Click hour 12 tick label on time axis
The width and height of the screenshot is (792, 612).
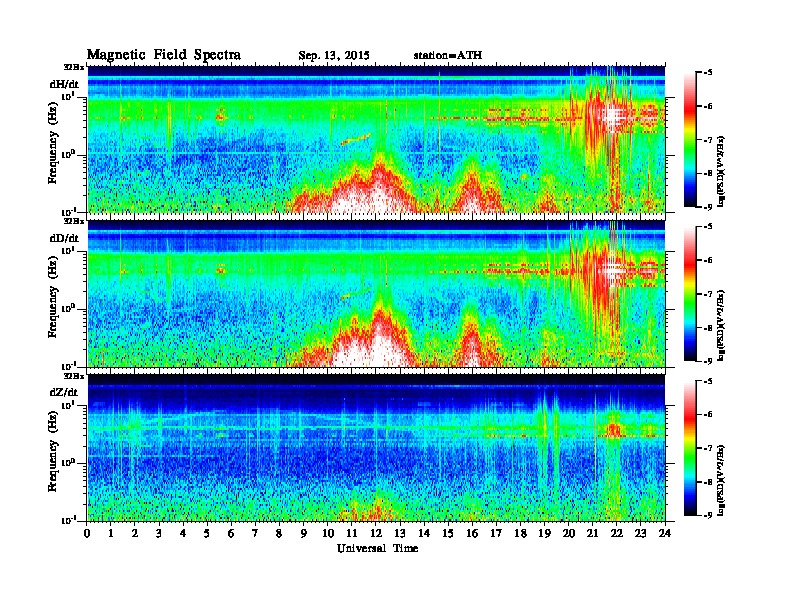[376, 534]
